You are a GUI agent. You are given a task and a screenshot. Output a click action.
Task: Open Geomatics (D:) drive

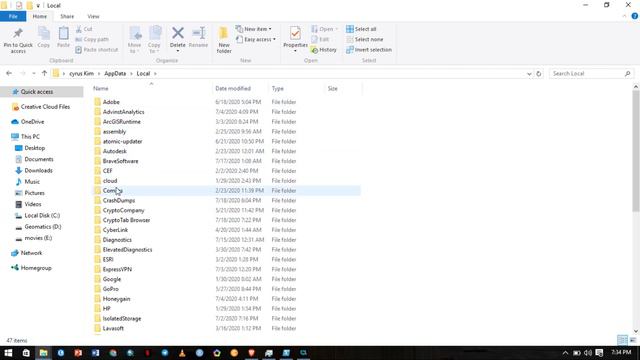(38, 227)
